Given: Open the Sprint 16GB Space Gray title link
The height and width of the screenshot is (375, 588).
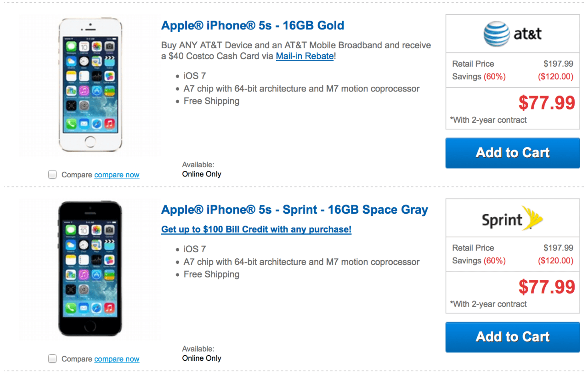Looking at the screenshot, I should (294, 210).
